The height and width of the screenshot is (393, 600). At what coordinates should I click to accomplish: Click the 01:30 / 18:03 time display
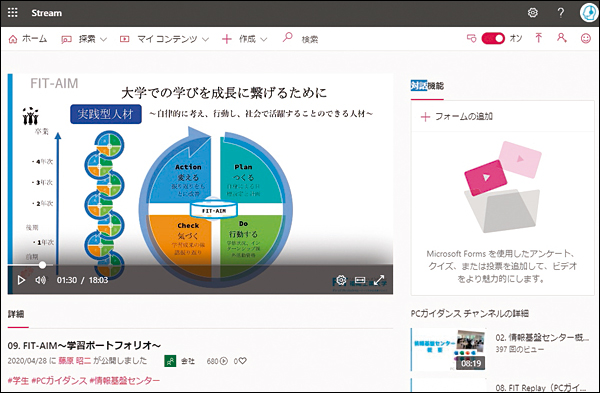(82, 280)
